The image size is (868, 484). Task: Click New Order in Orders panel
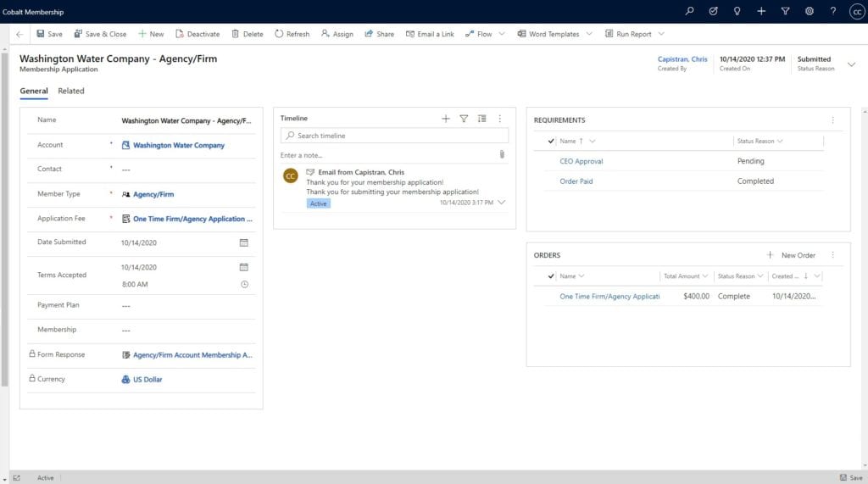(x=791, y=255)
